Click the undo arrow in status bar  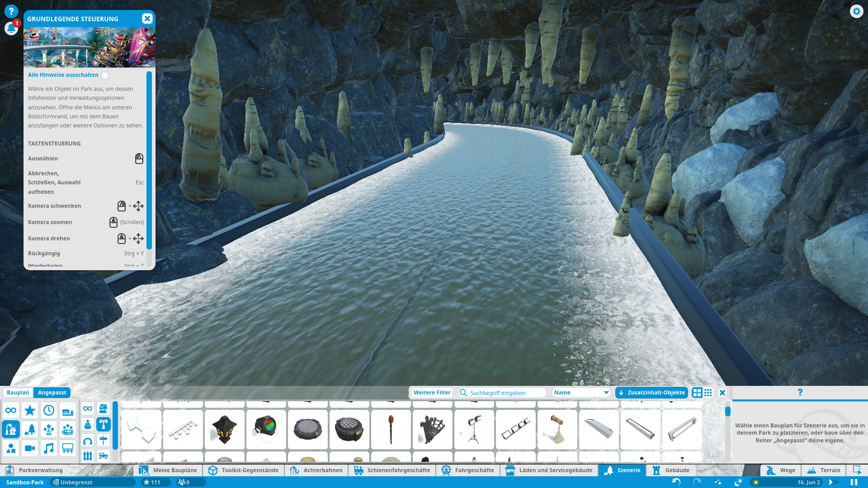pyautogui.click(x=676, y=482)
